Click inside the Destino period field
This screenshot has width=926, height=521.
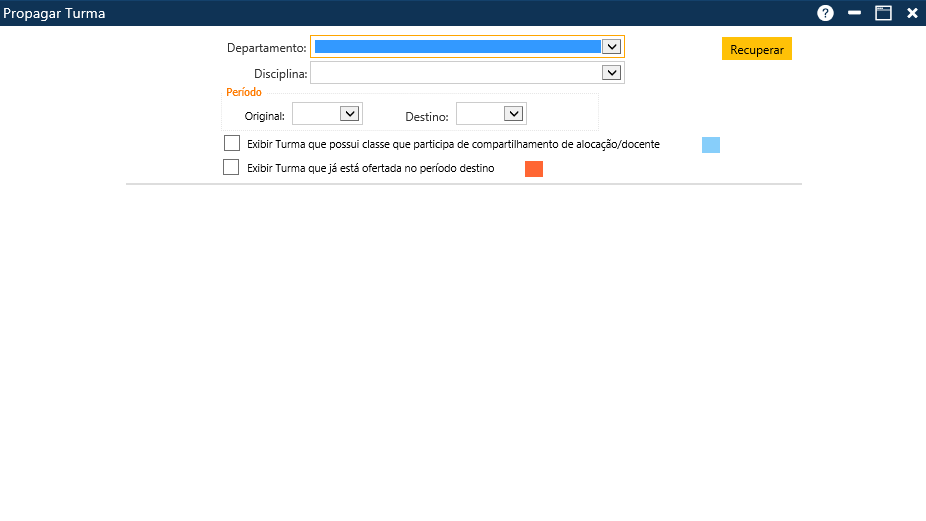480,114
